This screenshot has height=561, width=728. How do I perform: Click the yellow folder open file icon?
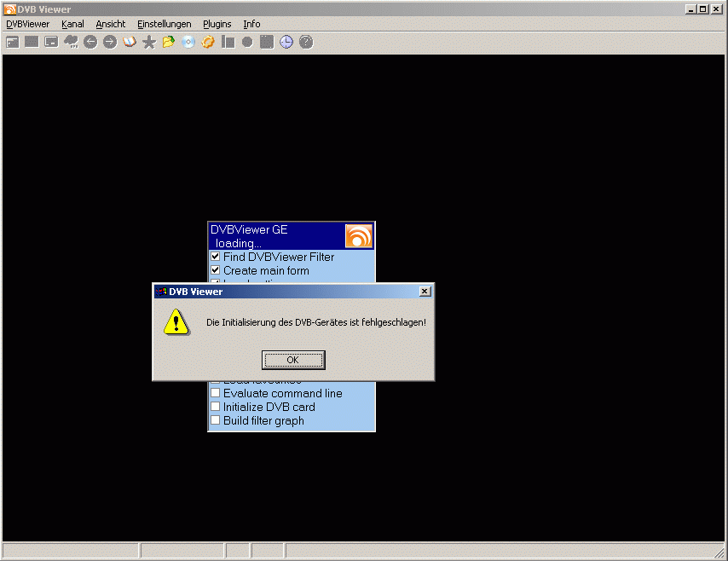coord(169,42)
